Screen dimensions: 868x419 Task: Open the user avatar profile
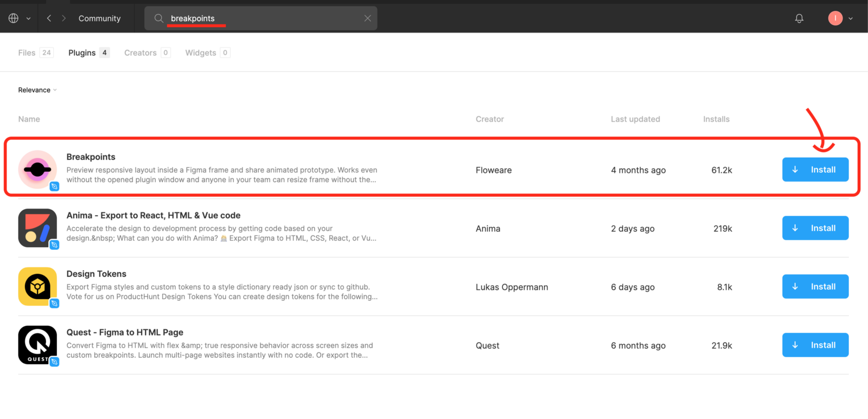(x=835, y=18)
